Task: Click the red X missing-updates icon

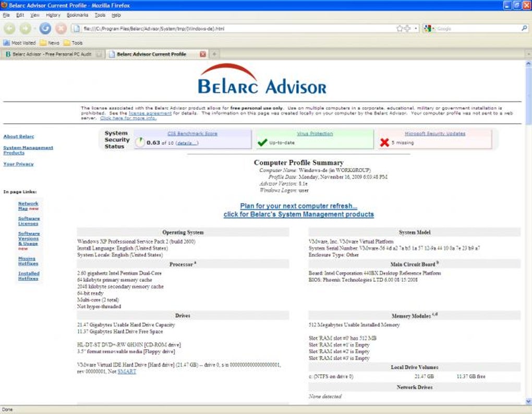Action: pos(384,143)
